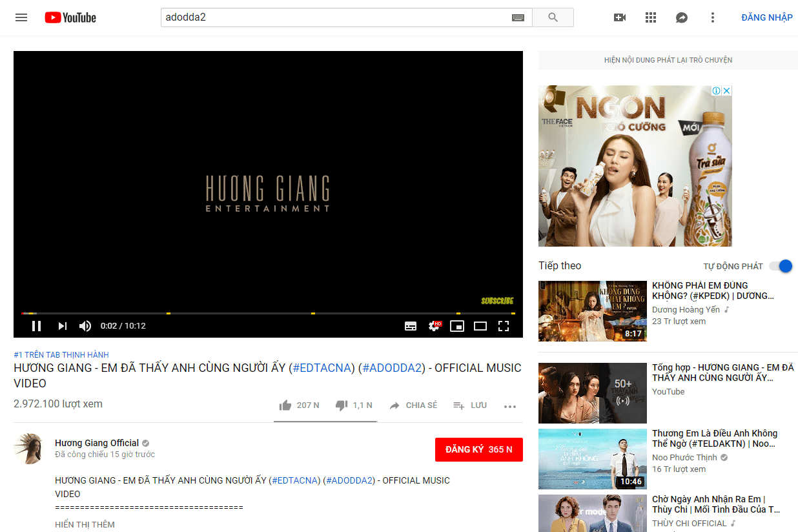Expand description with HIỂN THỊ THÊM
798x532 pixels.
[x=85, y=525]
